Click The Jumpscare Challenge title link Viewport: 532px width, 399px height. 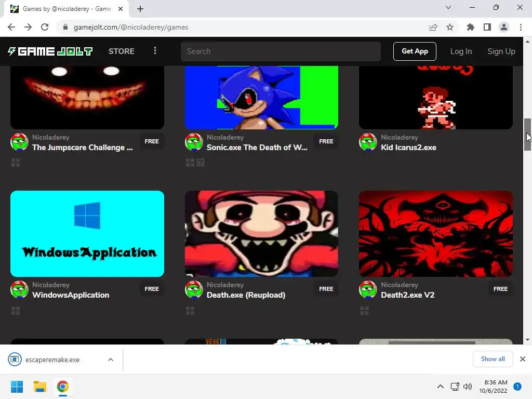coord(83,148)
